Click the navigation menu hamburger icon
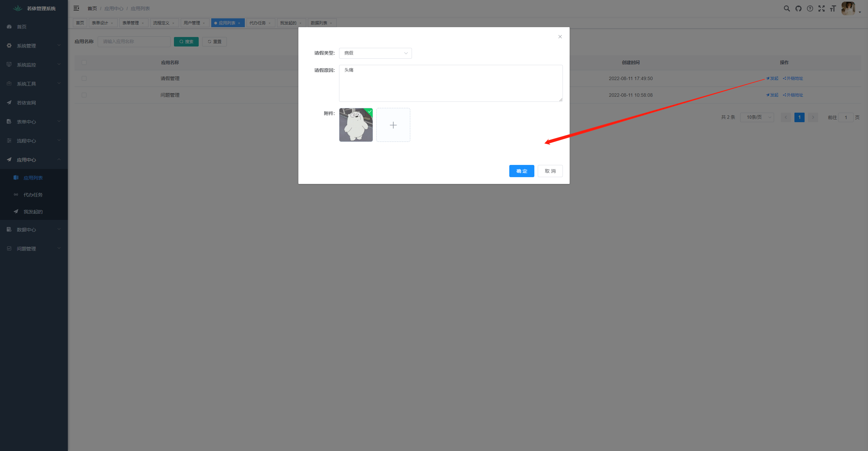The image size is (868, 451). click(76, 8)
